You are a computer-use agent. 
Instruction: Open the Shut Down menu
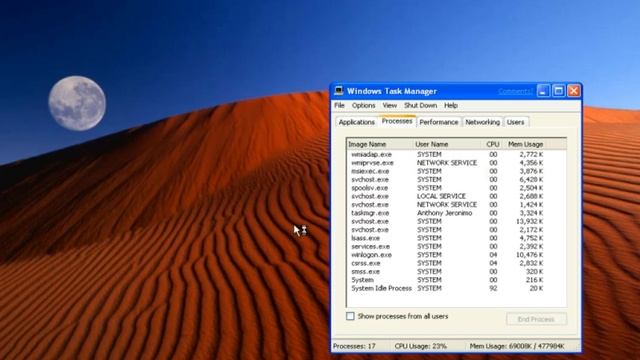[x=420, y=105]
